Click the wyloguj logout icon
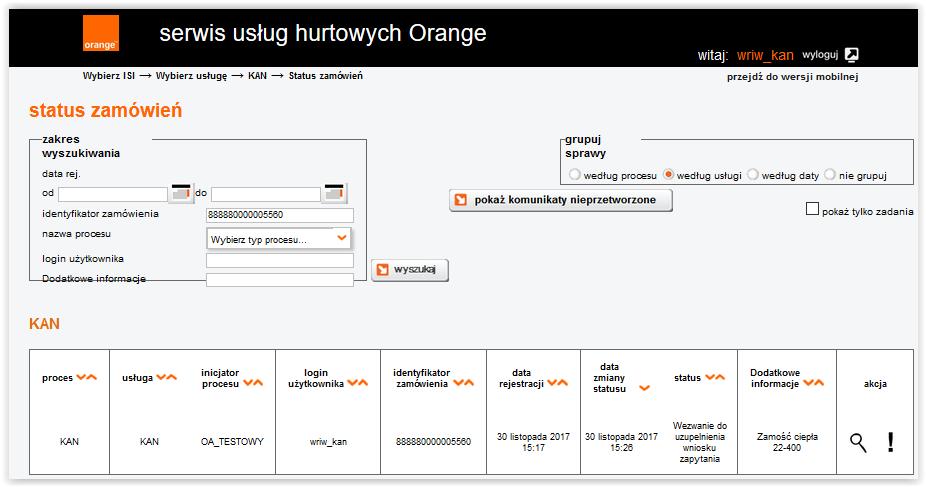Image resolution: width=926 pixels, height=487 pixels. [x=852, y=55]
